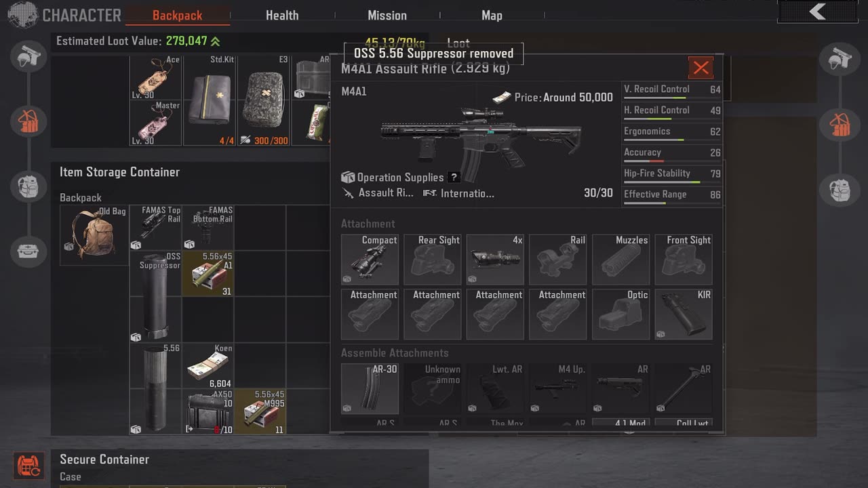Select the Koen cash stack item
Image resolution: width=868 pixels, height=488 pixels.
click(x=208, y=365)
